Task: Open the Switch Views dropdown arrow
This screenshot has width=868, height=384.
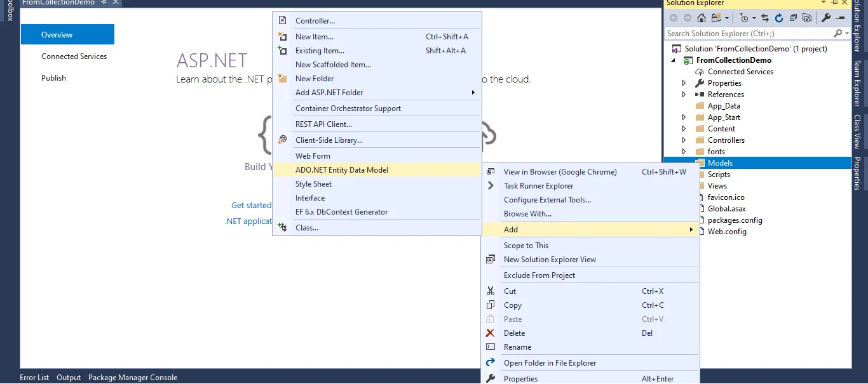Action: click(x=726, y=18)
